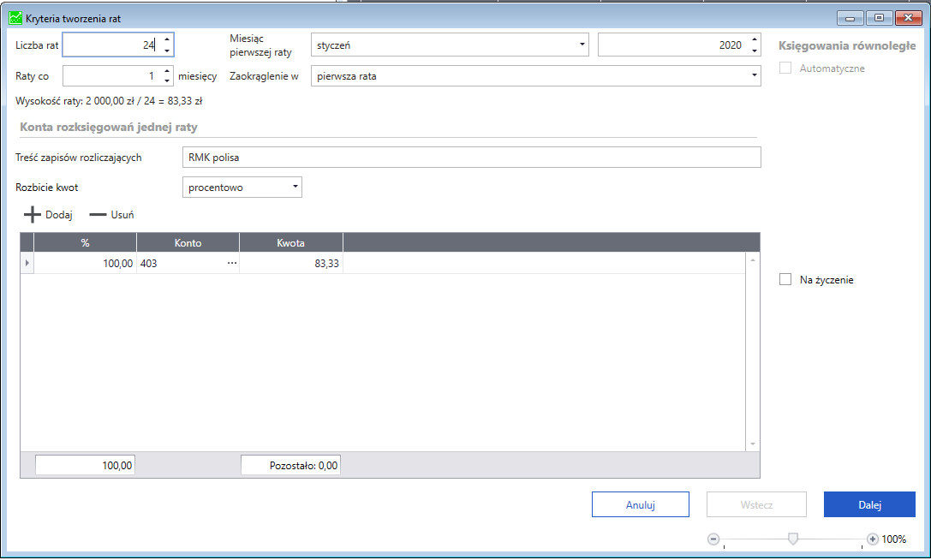This screenshot has width=931, height=560.
Task: Click the Wstecz button
Action: pyautogui.click(x=755, y=504)
